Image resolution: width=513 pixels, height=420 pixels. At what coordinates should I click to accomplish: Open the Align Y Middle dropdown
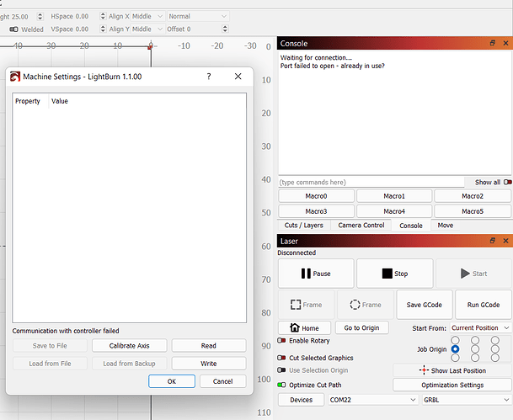point(147,29)
